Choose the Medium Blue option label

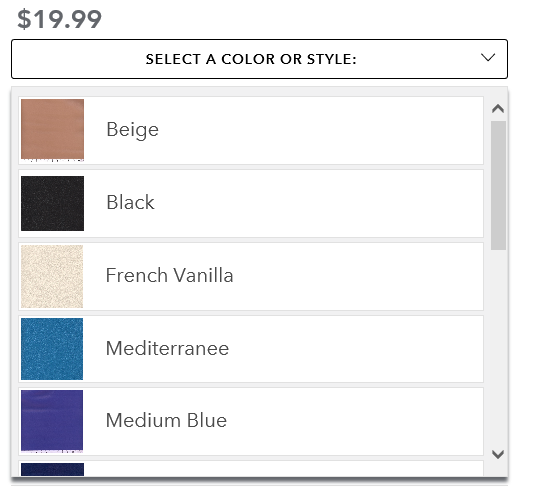166,420
